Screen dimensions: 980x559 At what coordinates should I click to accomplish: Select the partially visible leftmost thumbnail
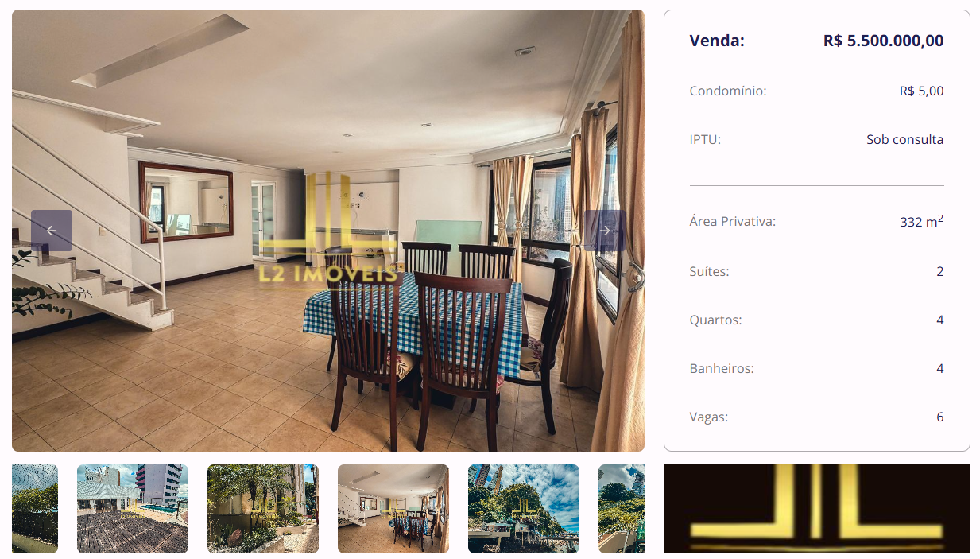[x=35, y=509]
